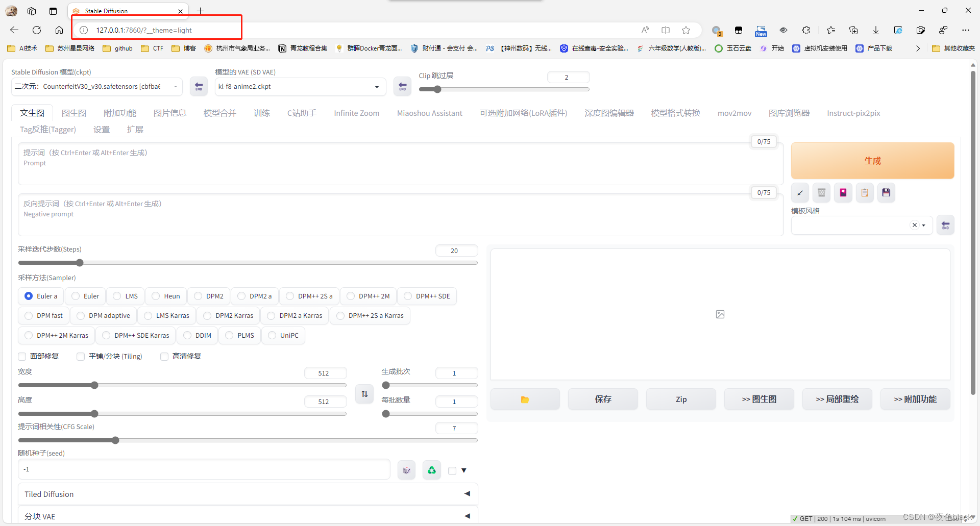
Task: Adjust the 采样迭代步数 (Steps) slider
Action: tap(248, 263)
